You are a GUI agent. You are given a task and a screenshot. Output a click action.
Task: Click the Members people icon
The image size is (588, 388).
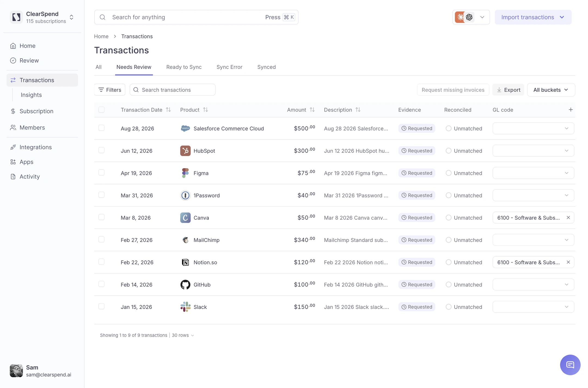coord(13,128)
